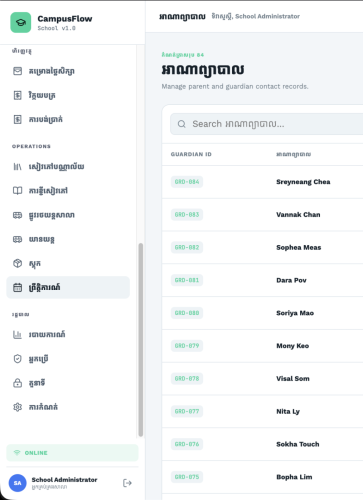Screen dimensions: 363x500
Task: Click the GRD-080 ID badge
Action: click(x=187, y=313)
